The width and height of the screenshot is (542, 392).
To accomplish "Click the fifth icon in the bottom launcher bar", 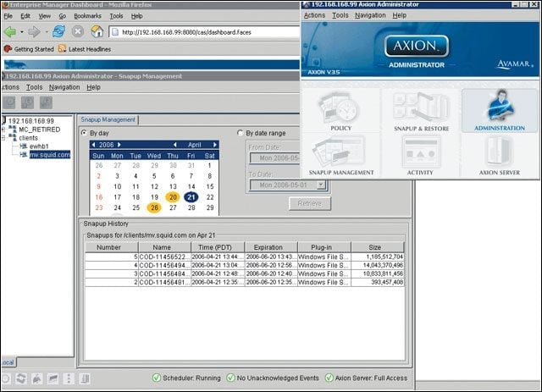I will (69, 378).
